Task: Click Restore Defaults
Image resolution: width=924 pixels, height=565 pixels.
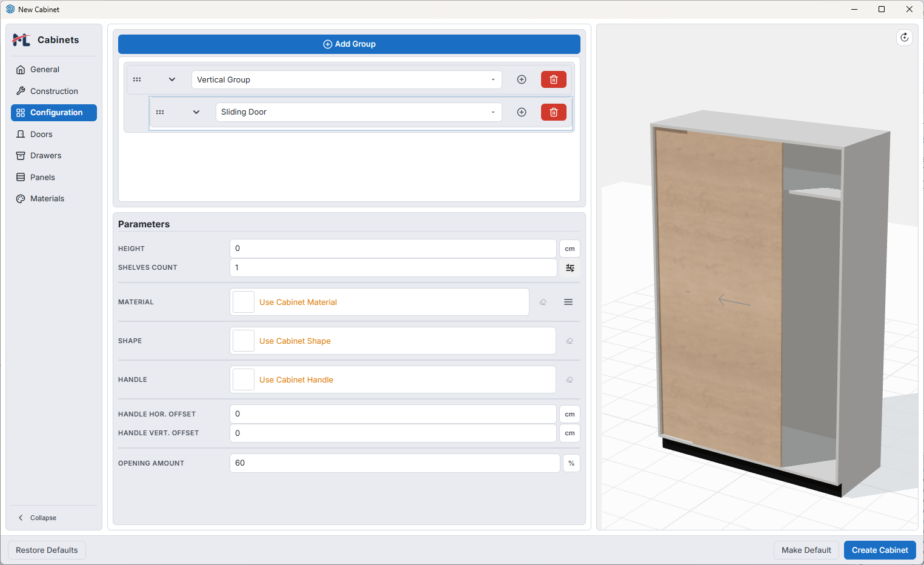Action: (x=47, y=550)
